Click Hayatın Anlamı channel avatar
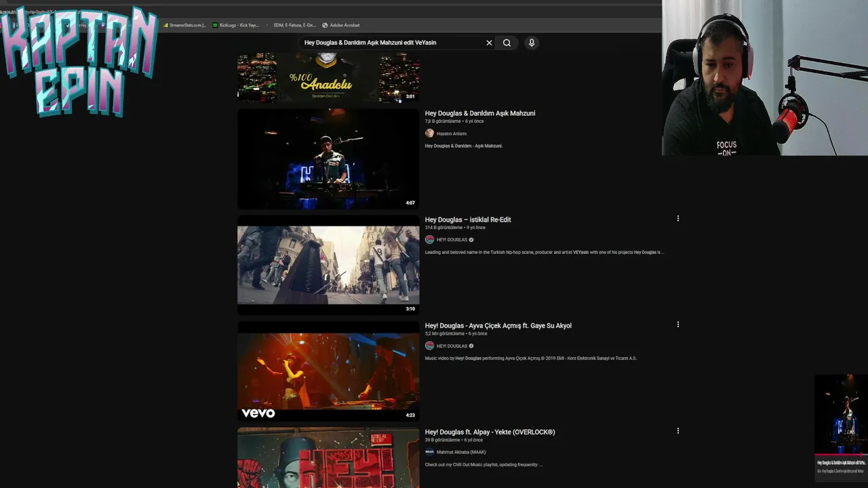 click(429, 134)
